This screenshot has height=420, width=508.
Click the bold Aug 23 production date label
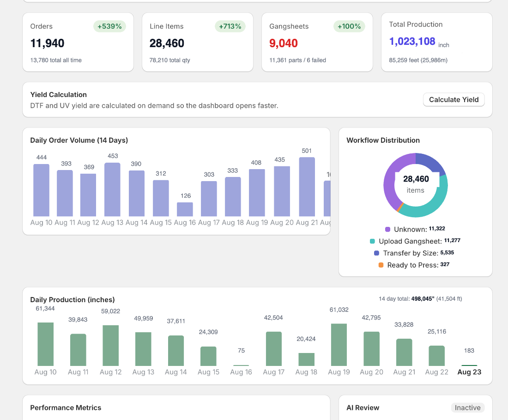469,372
